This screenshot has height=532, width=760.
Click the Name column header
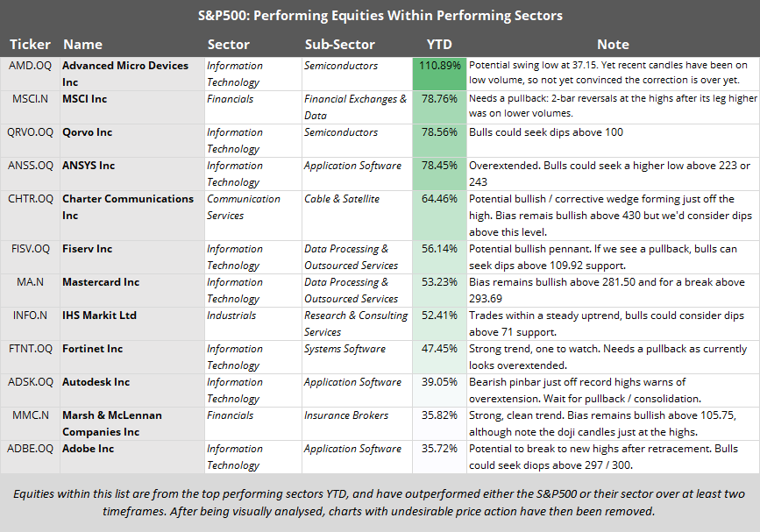click(82, 44)
